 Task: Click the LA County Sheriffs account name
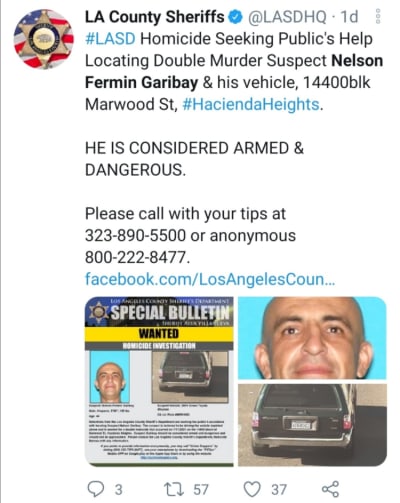[155, 17]
